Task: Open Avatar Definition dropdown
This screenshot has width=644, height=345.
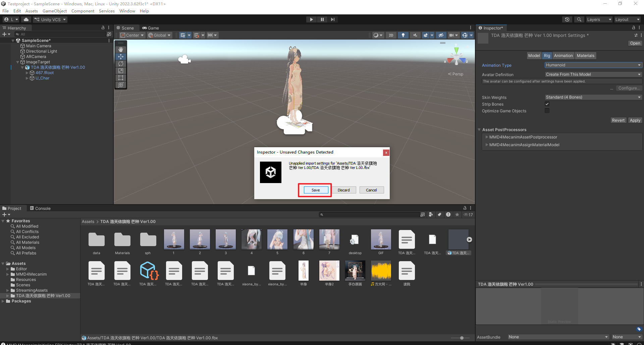Action: (593, 74)
